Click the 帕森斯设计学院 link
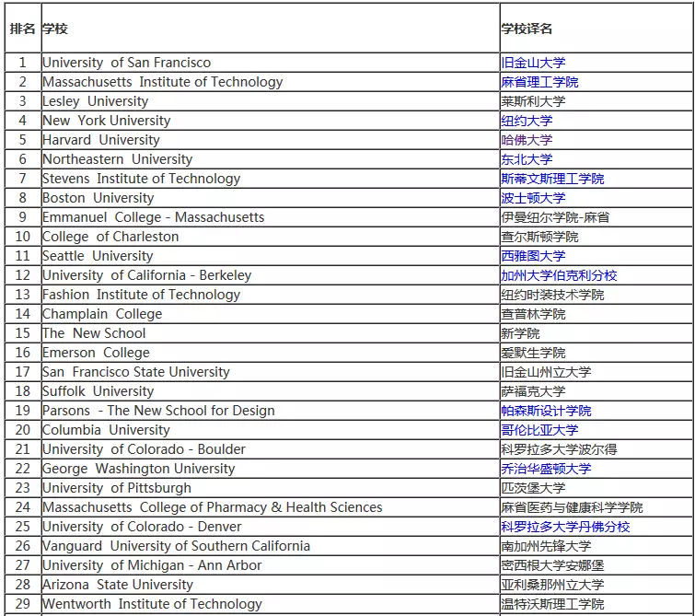The height and width of the screenshot is (616, 695). [x=546, y=411]
